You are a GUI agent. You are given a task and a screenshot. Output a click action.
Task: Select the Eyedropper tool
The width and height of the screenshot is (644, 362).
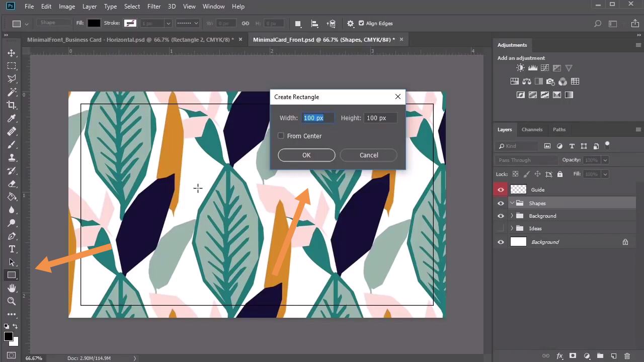point(12,118)
